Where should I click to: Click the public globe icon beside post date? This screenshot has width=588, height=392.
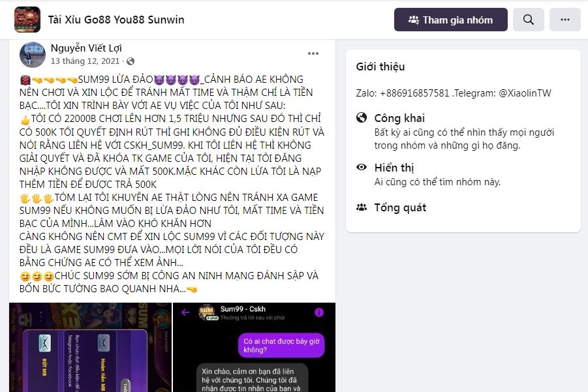[131, 61]
